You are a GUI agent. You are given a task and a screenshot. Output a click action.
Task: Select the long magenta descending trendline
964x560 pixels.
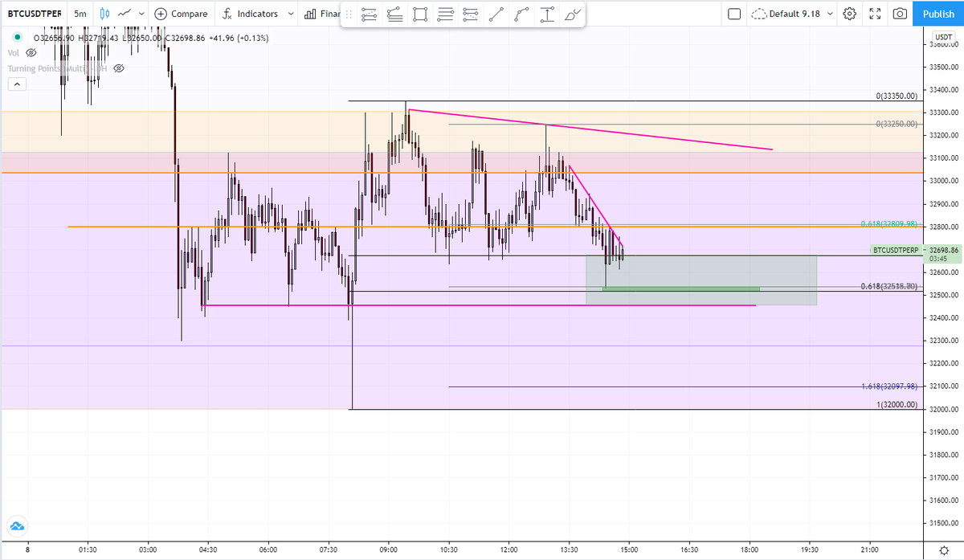click(590, 129)
